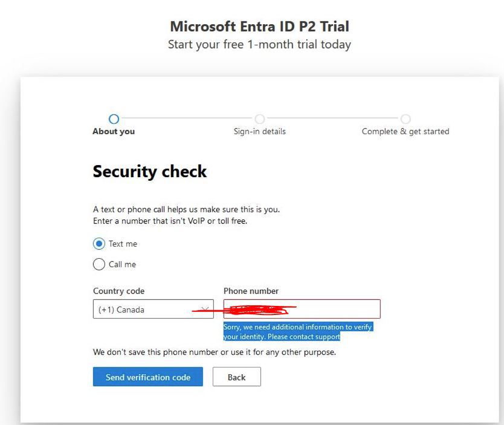Click the Complete & get started label
Image resolution: width=504 pixels, height=425 pixels.
(405, 131)
